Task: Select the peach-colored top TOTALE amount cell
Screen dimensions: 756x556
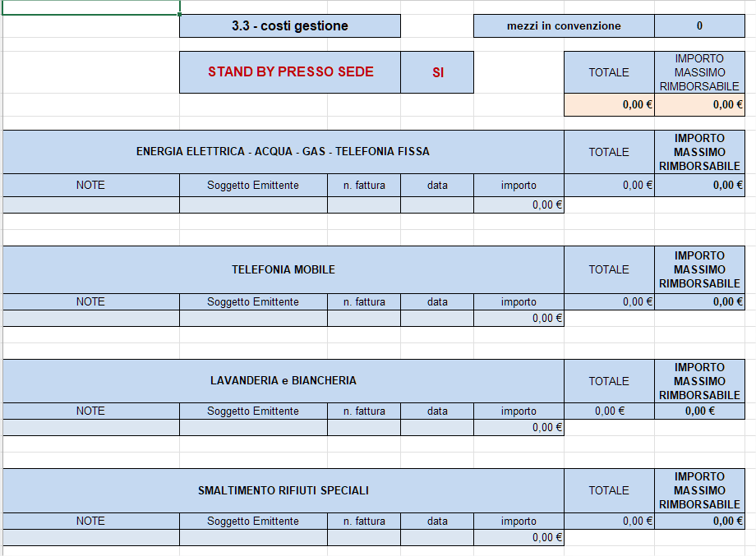Action: click(609, 104)
